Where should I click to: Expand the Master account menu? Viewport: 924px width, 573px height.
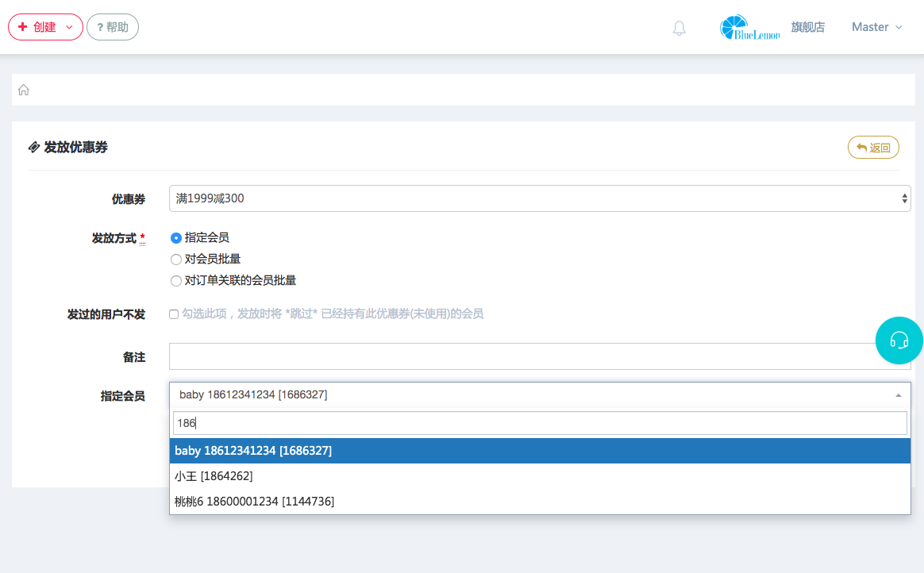pos(876,27)
